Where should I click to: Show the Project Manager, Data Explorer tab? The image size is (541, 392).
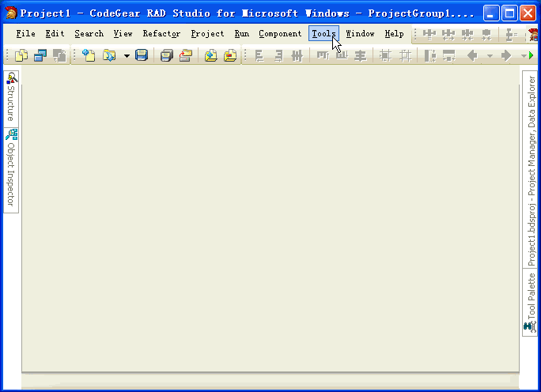[530, 170]
